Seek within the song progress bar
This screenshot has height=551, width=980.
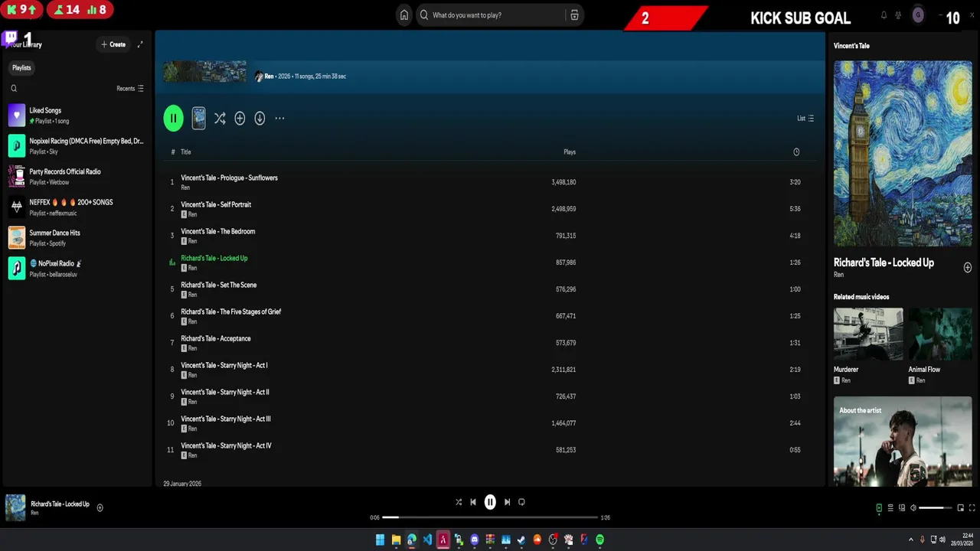[x=490, y=517]
